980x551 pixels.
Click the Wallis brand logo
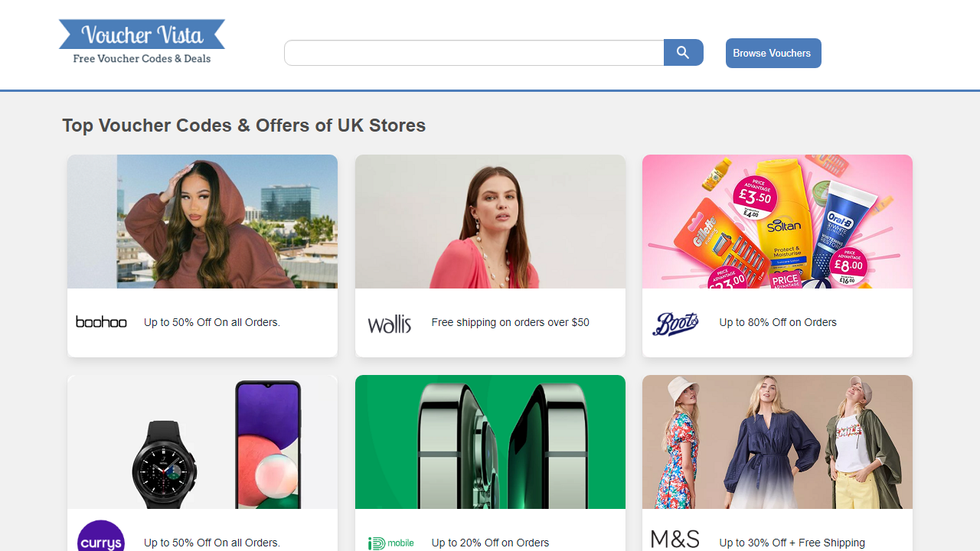pyautogui.click(x=389, y=324)
